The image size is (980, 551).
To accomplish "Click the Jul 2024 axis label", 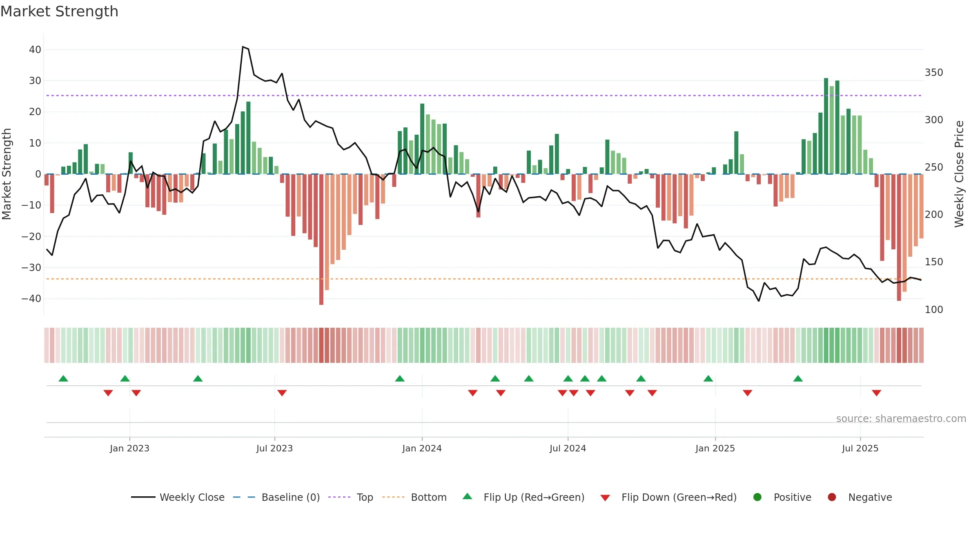I will pyautogui.click(x=568, y=448).
